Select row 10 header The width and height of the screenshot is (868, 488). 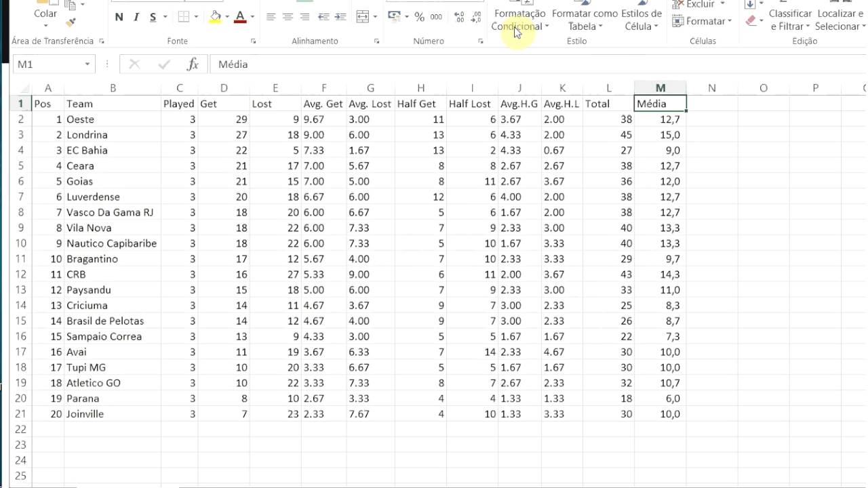[x=21, y=243]
